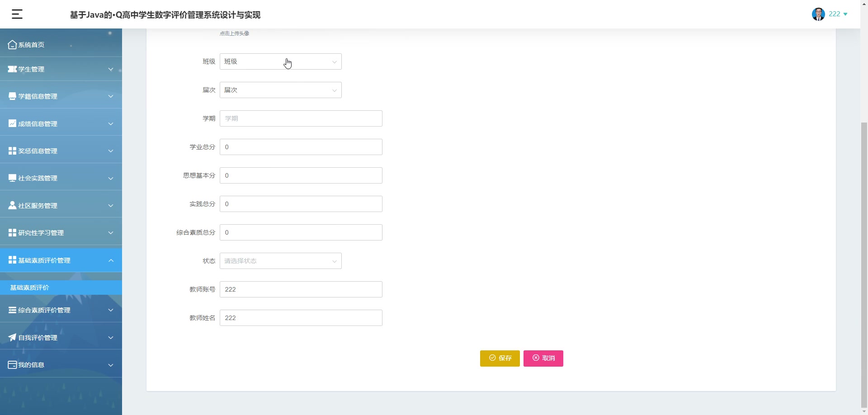Open the 届次 dropdown
This screenshot has width=868, height=415.
[280, 90]
